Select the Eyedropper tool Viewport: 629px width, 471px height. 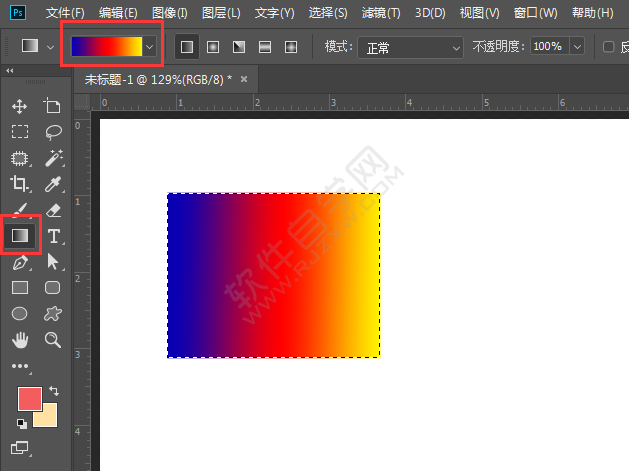pyautogui.click(x=53, y=184)
